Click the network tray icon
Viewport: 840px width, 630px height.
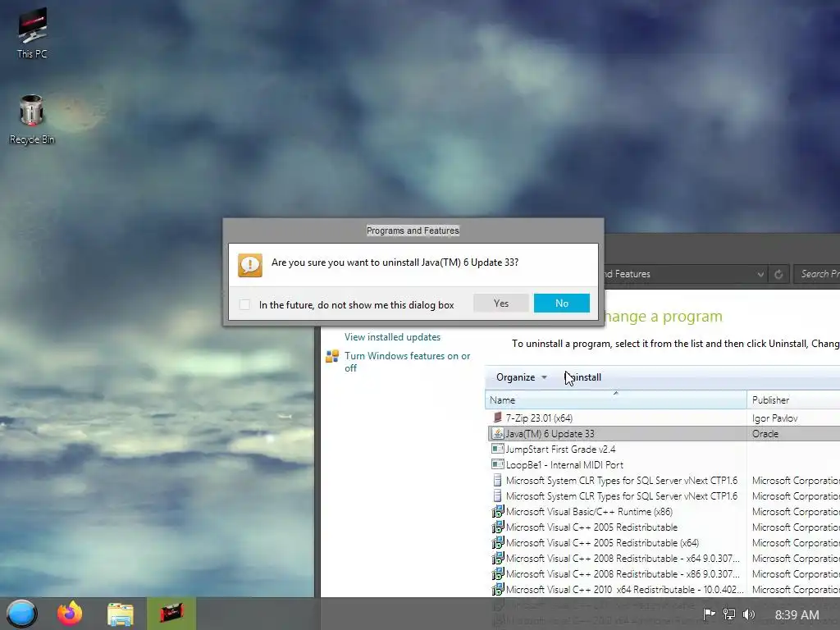(729, 614)
